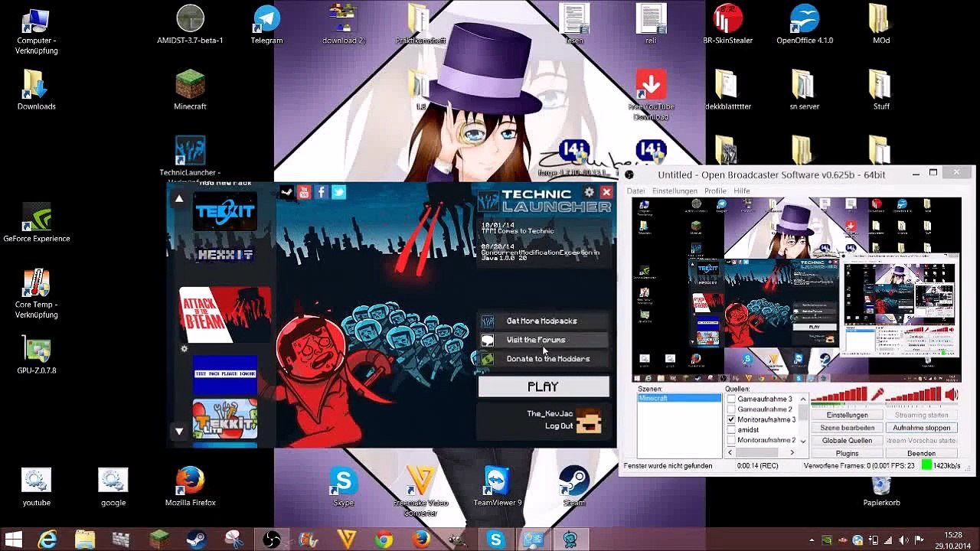Adjust the OBS desktop volume bars

(914, 395)
